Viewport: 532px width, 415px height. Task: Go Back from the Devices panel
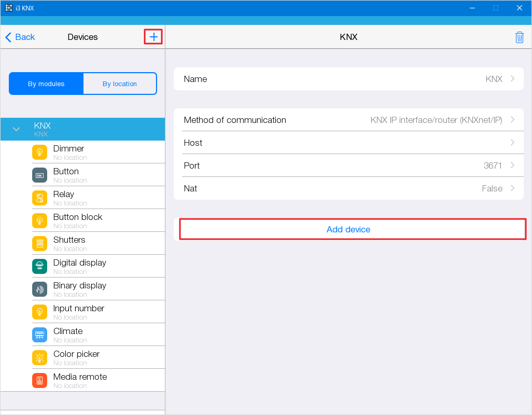point(20,37)
